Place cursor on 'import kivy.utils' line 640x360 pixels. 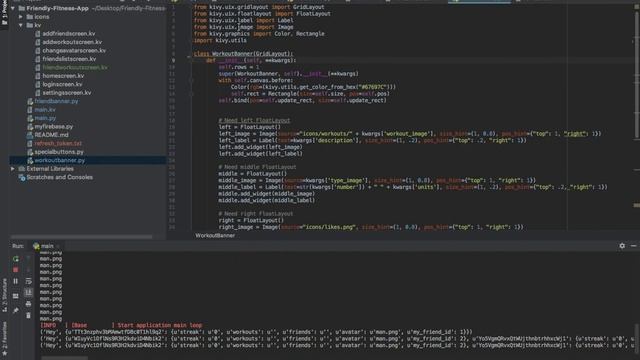(x=220, y=40)
